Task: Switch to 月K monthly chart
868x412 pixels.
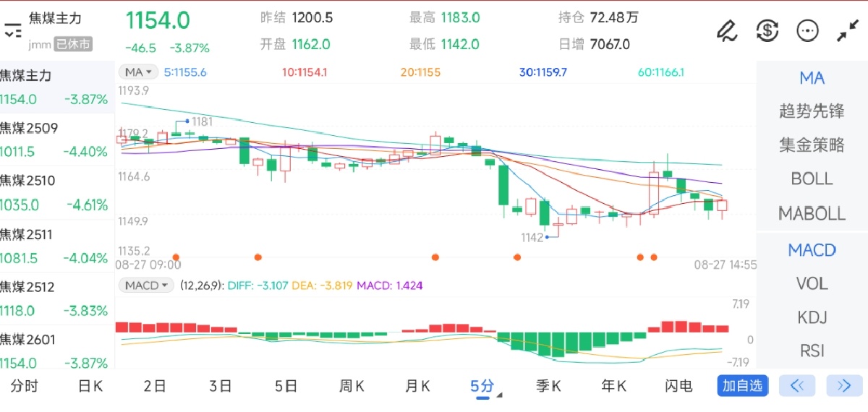Action: [417, 386]
